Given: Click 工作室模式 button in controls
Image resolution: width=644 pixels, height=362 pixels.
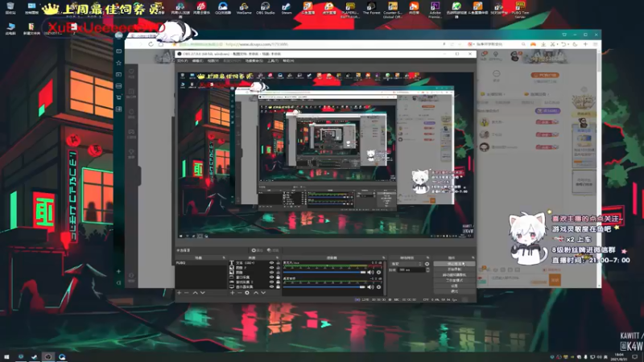Looking at the screenshot, I should (454, 280).
